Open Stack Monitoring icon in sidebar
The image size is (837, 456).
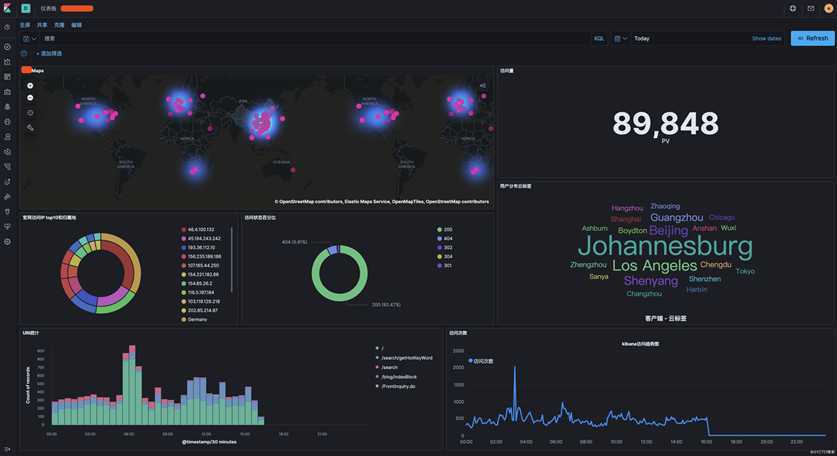pos(7,226)
